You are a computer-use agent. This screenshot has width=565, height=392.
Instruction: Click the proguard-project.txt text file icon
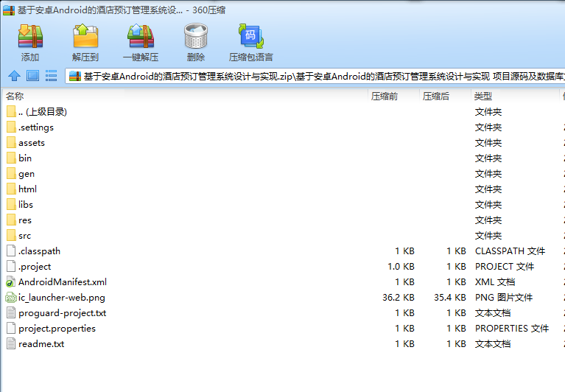[11, 312]
